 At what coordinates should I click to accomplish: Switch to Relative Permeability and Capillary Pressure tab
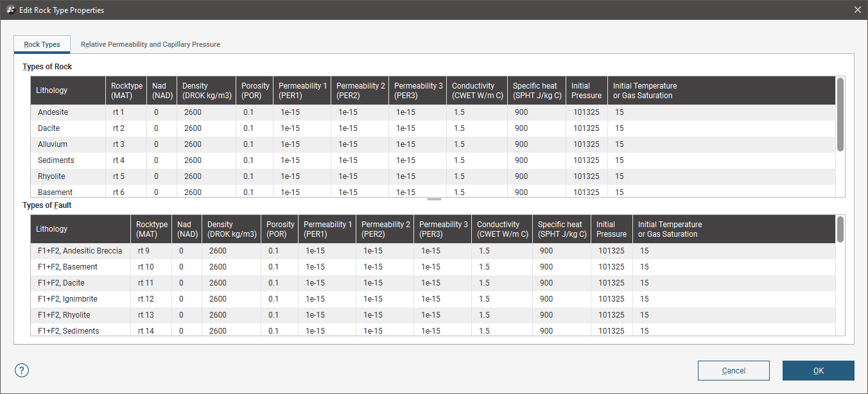coord(150,45)
